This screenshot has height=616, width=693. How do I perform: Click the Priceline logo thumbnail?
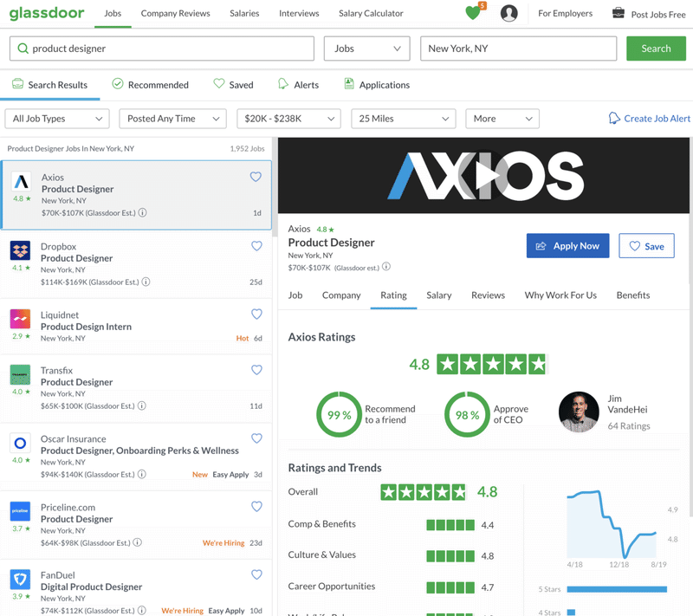20,511
